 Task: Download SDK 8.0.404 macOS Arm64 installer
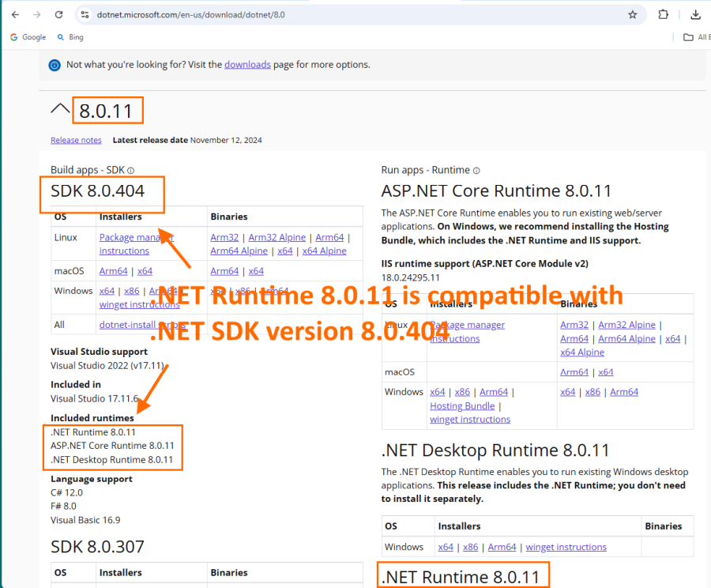[x=113, y=271]
